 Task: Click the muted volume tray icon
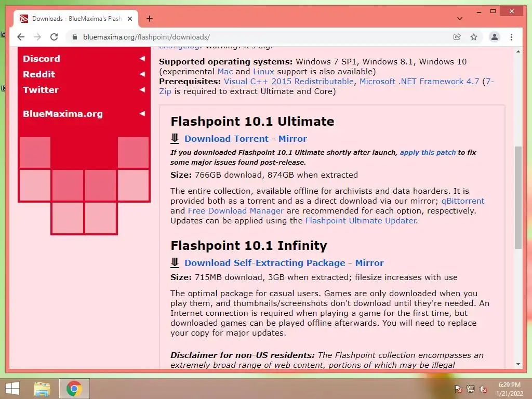coord(483,389)
